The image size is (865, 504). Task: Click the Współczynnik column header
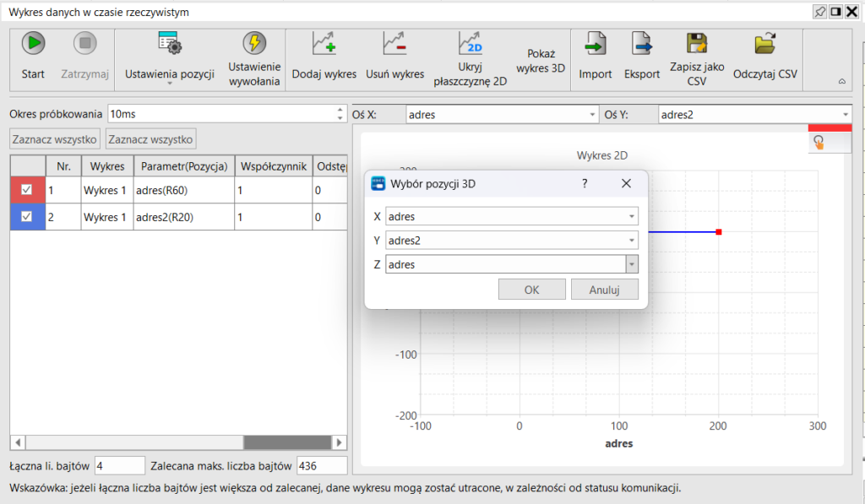pos(274,166)
